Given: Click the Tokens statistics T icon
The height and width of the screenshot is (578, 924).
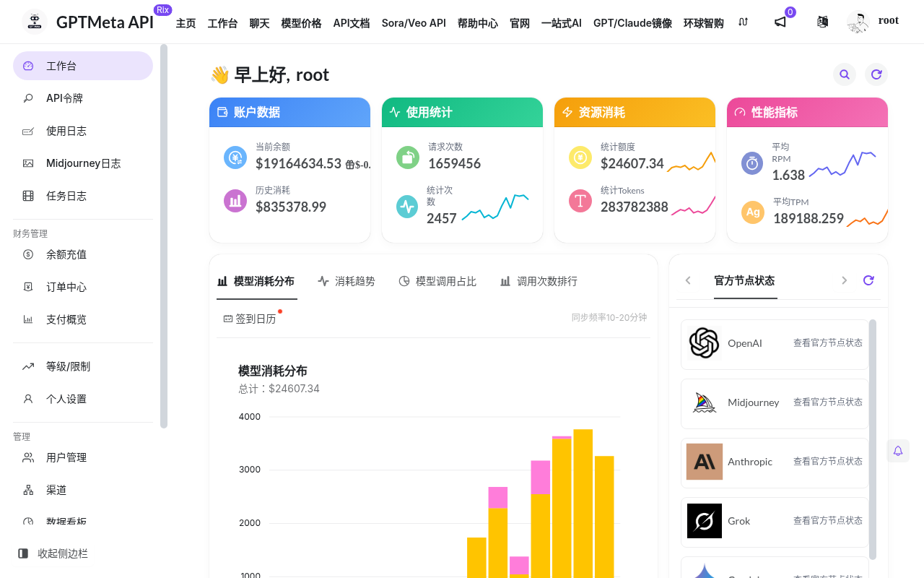Looking at the screenshot, I should (580, 200).
